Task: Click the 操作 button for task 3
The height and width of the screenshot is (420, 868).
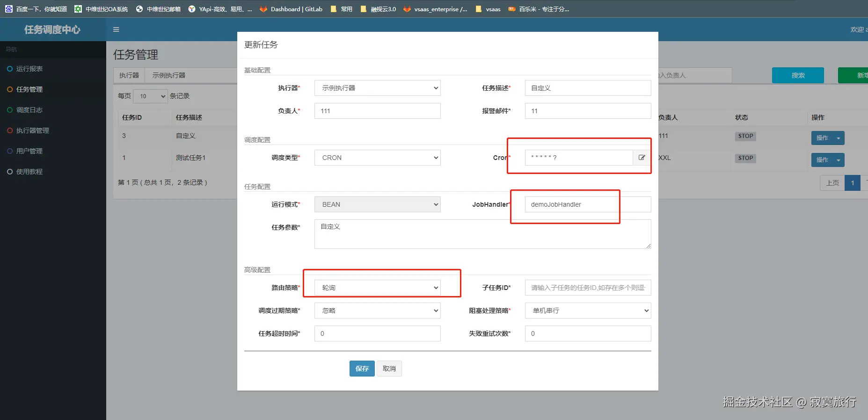Action: 822,138
